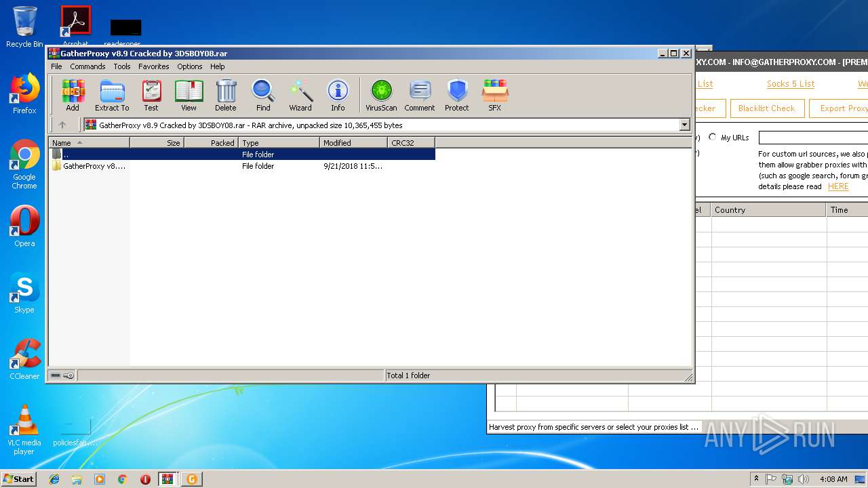
Task: Click the taskbar volume speaker icon
Action: pyautogui.click(x=804, y=479)
